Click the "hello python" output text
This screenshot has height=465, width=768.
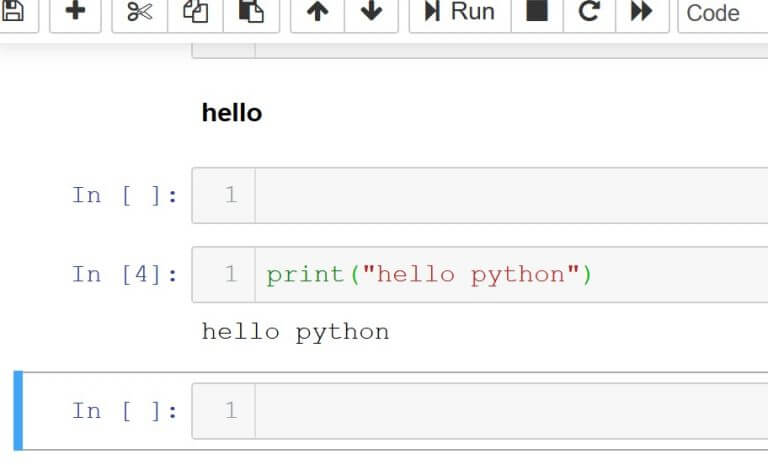(295, 332)
